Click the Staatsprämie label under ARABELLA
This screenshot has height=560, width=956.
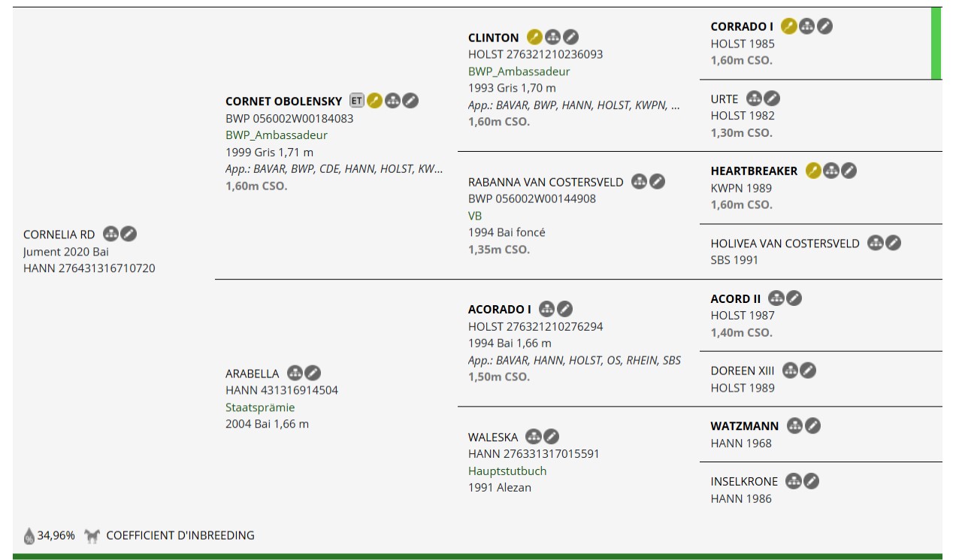[x=260, y=407]
